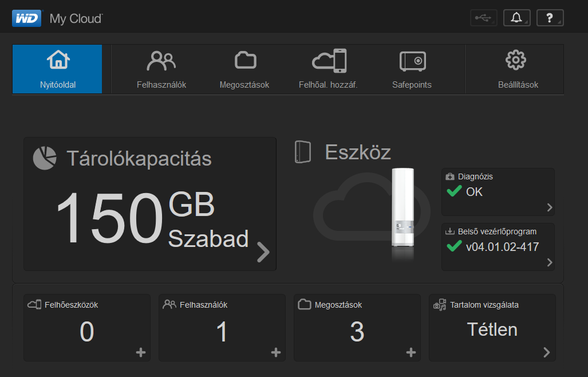Click the WD logo
Screen dimensions: 588x377
(27, 18)
